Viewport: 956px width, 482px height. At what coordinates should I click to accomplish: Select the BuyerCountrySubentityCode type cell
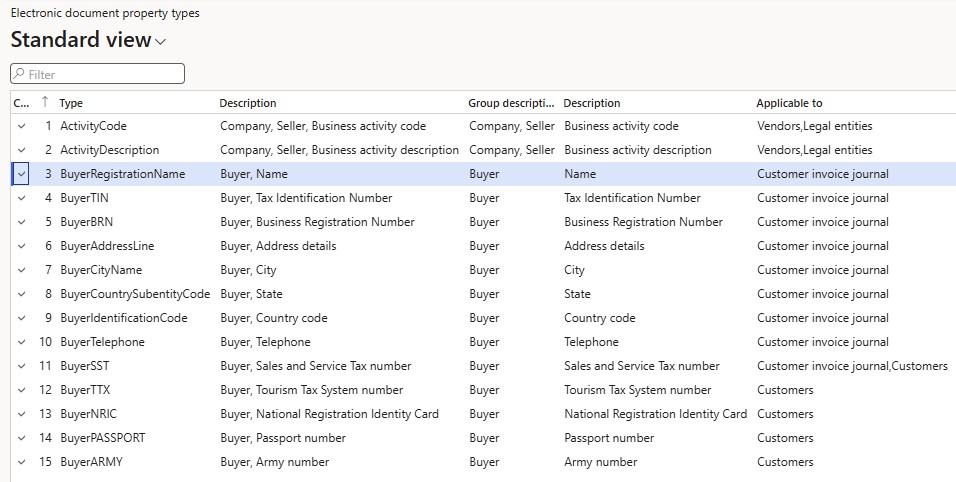(x=135, y=294)
